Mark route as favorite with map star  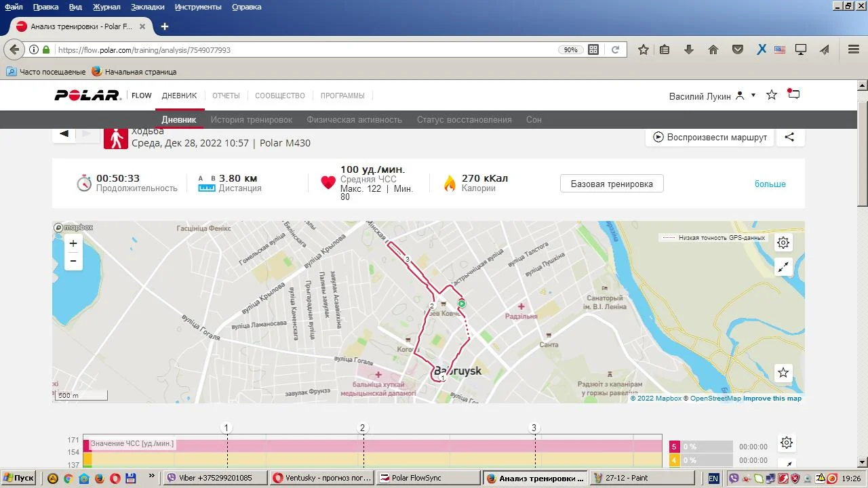point(783,373)
